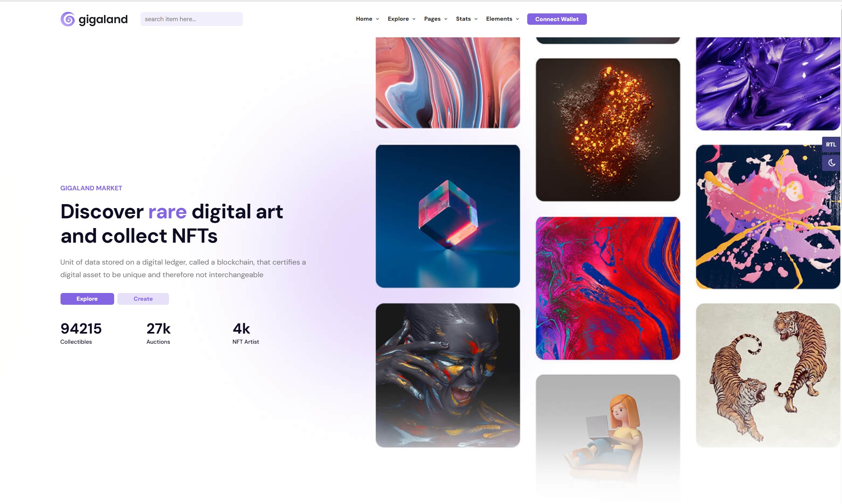The height and width of the screenshot is (504, 842).
Task: Select the purple liquid swirl artwork
Action: pos(768,83)
